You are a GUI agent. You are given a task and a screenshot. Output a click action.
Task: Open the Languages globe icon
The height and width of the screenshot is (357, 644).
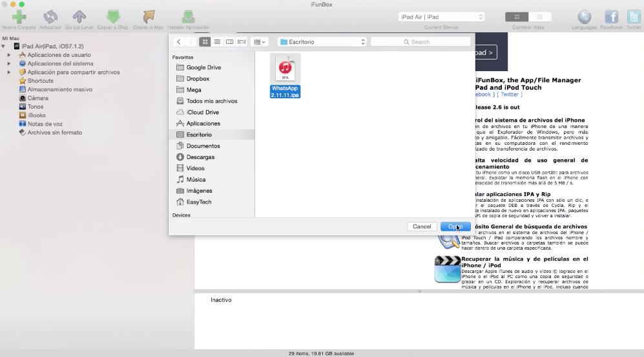click(x=584, y=17)
